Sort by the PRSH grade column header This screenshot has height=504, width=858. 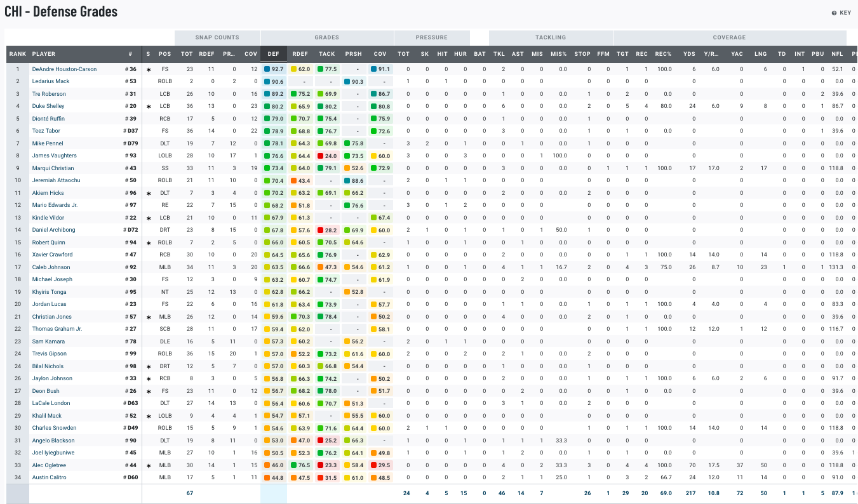point(353,54)
